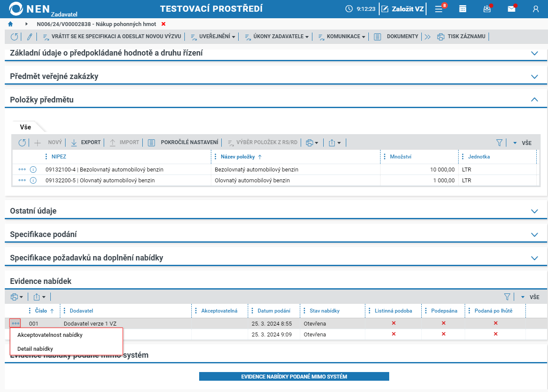Click the double-chevron toolbar overflow icon
This screenshot has height=392, width=548.
[427, 37]
